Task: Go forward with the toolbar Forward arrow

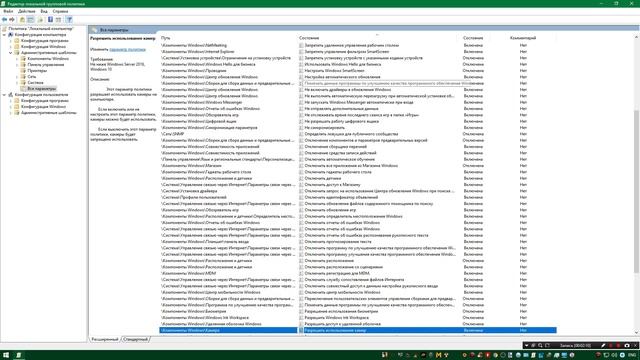Action: pos(12,20)
